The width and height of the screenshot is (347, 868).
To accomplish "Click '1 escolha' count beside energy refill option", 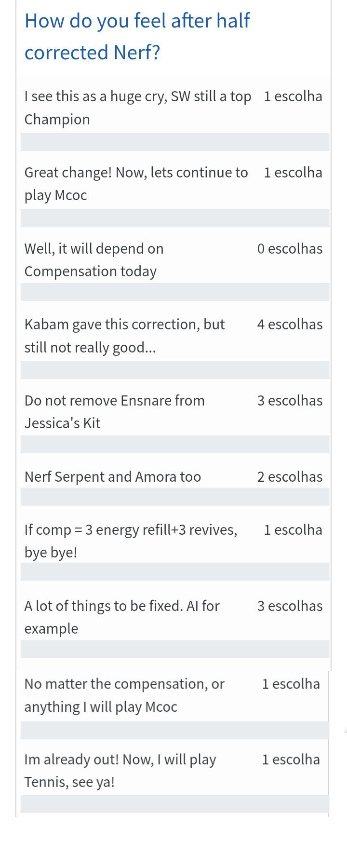I will pos(293,530).
